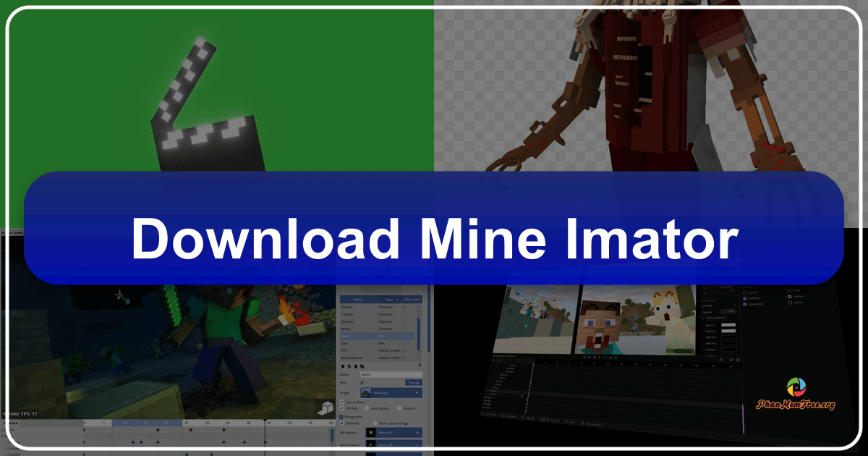
Task: Toggle the Bounce checkbox
Action: (x=399, y=408)
